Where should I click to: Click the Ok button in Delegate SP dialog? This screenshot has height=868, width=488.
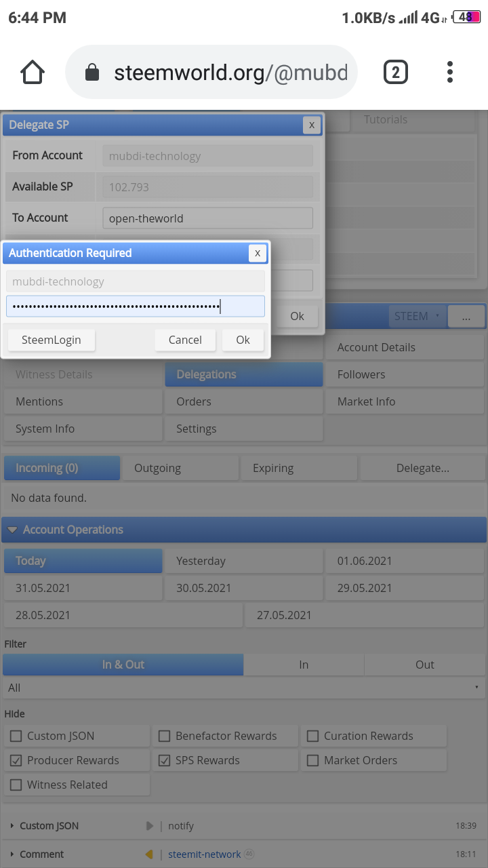click(x=297, y=316)
